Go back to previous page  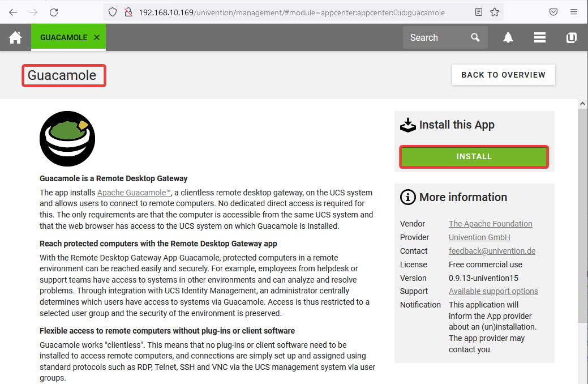13,12
